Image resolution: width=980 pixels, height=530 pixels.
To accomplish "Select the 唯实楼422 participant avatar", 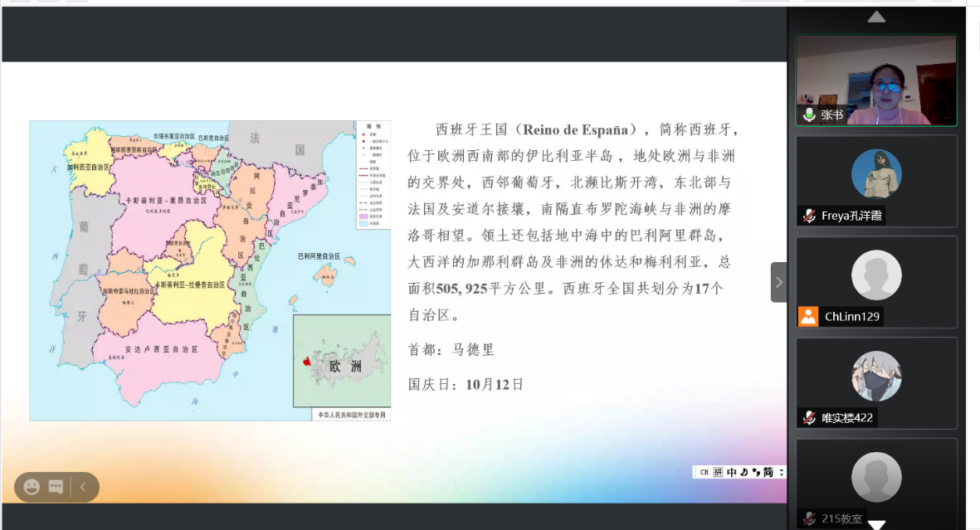I will pyautogui.click(x=876, y=376).
